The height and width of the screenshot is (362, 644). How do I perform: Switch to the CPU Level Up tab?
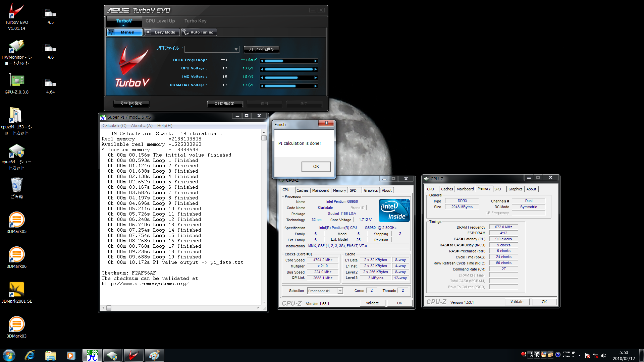click(x=160, y=21)
